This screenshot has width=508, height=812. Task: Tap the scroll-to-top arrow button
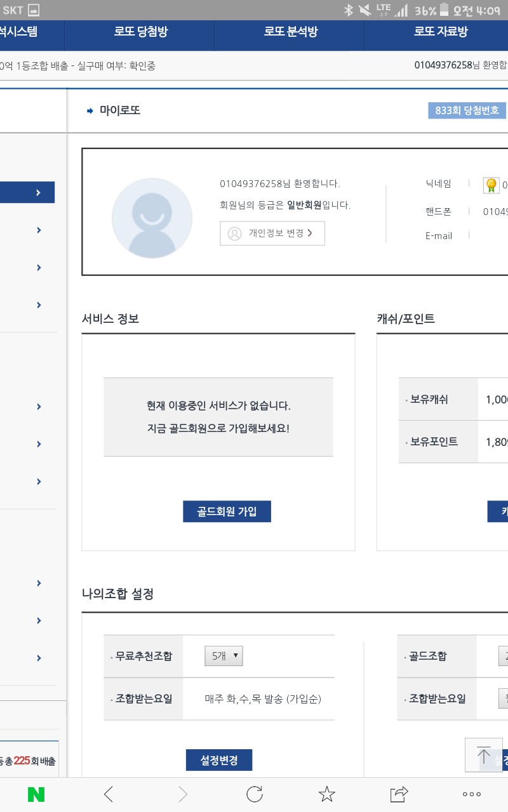(x=483, y=755)
